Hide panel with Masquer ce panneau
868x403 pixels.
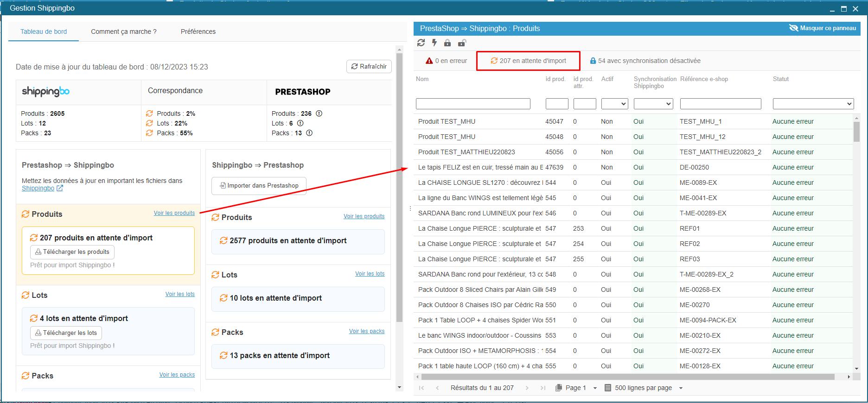[x=823, y=28]
